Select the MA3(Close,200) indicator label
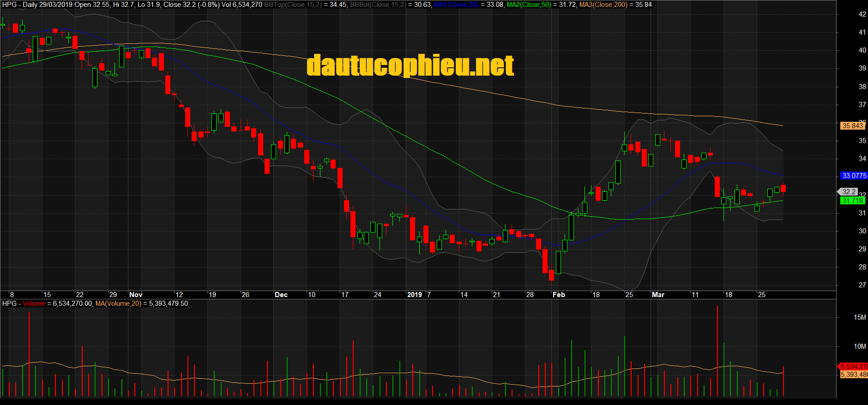This screenshot has width=868, height=405. (x=603, y=5)
